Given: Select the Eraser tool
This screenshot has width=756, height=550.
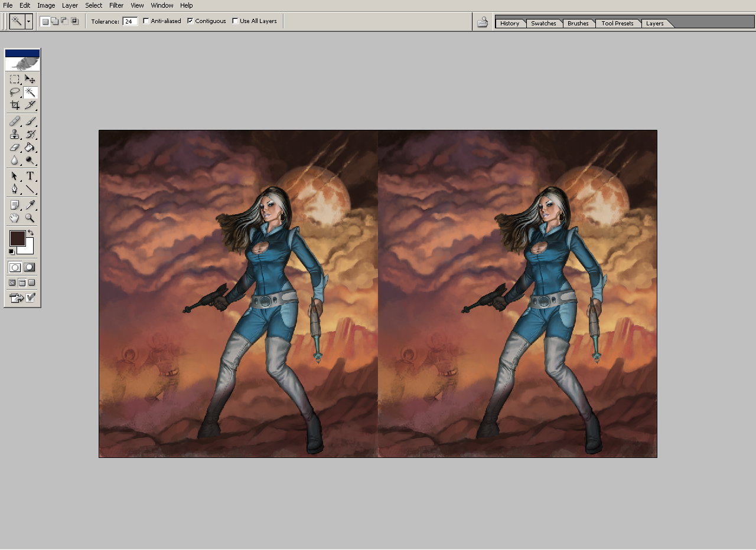Looking at the screenshot, I should pyautogui.click(x=15, y=147).
